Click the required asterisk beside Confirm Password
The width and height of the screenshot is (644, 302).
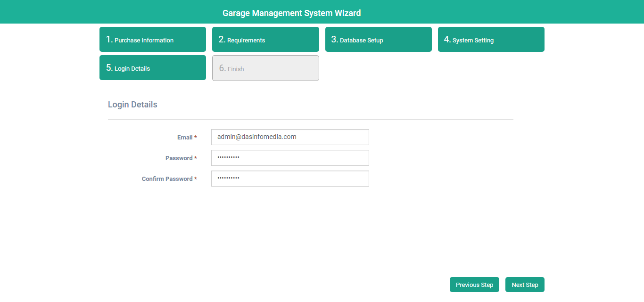pos(196,179)
